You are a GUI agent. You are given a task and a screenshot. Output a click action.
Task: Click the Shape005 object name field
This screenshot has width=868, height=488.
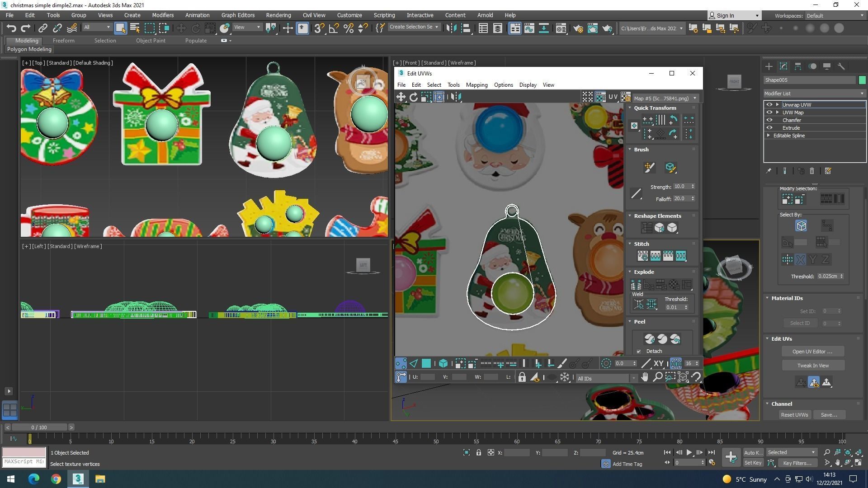809,80
